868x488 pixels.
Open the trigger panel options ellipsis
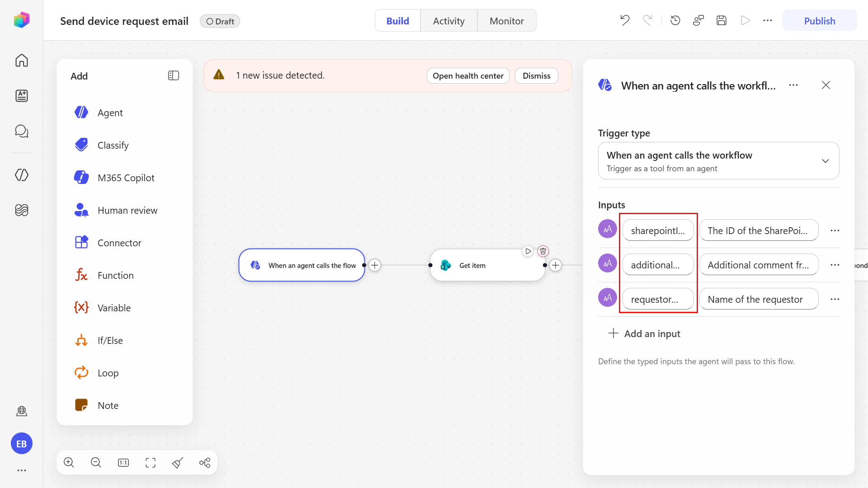tap(793, 85)
